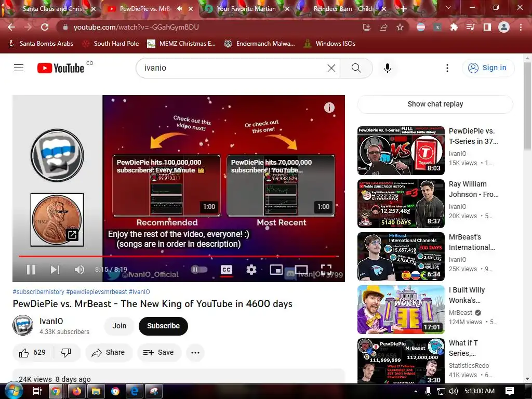The width and height of the screenshot is (532, 399).
Task: Toggle closed captions CC
Action: coord(227,270)
